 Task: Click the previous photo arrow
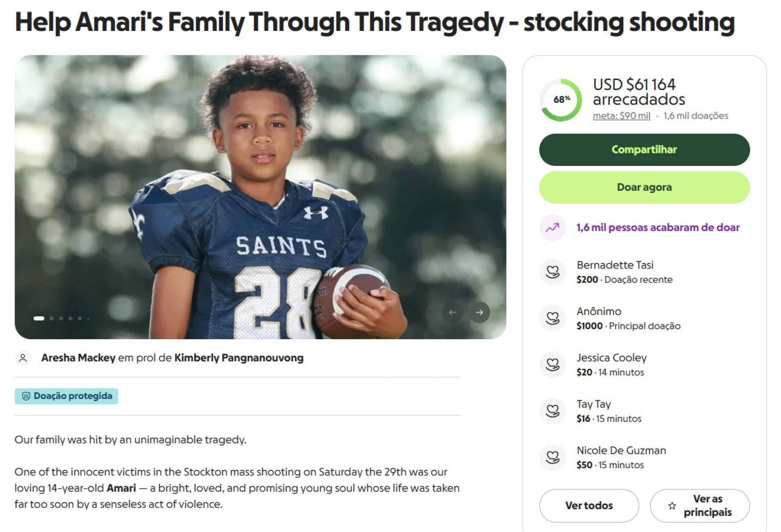[x=452, y=312]
